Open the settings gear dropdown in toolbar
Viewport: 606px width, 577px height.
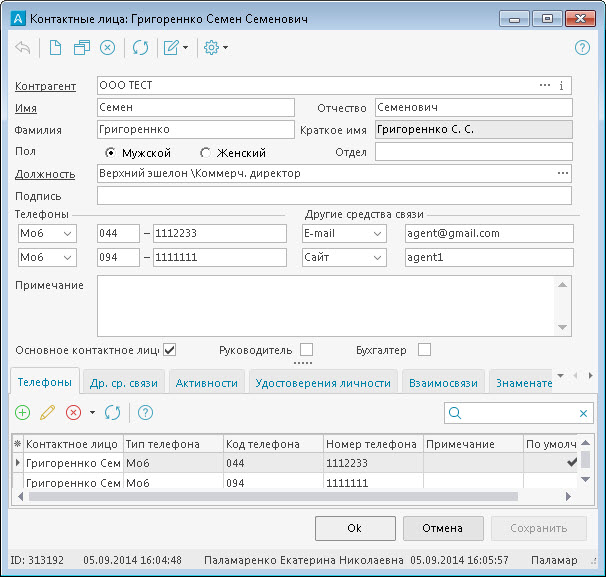(216, 47)
